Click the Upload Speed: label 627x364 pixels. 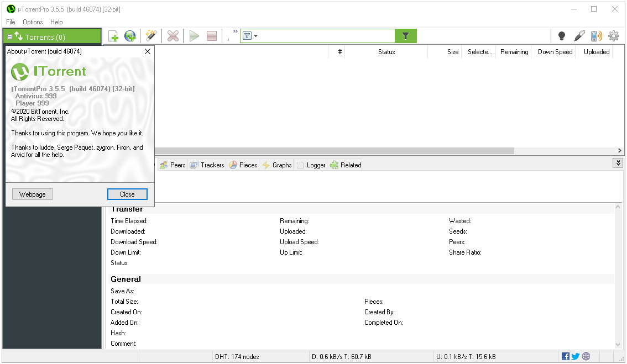click(299, 242)
